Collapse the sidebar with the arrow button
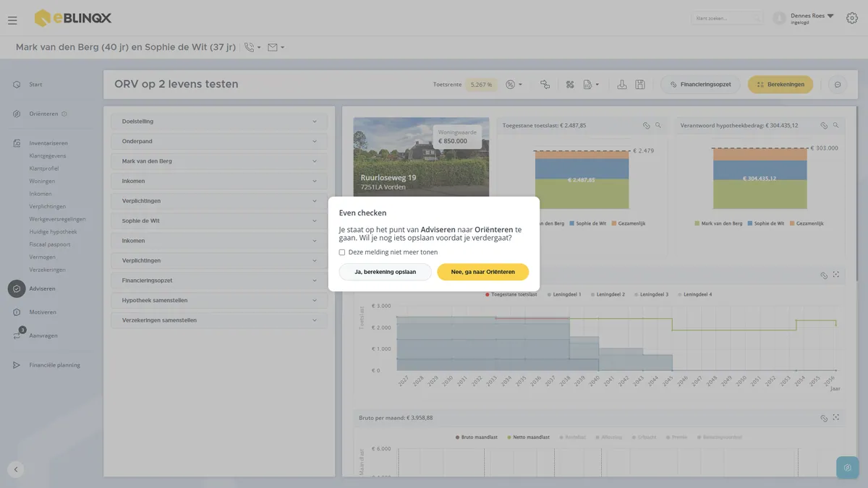Viewport: 868px width, 488px height. (16, 469)
